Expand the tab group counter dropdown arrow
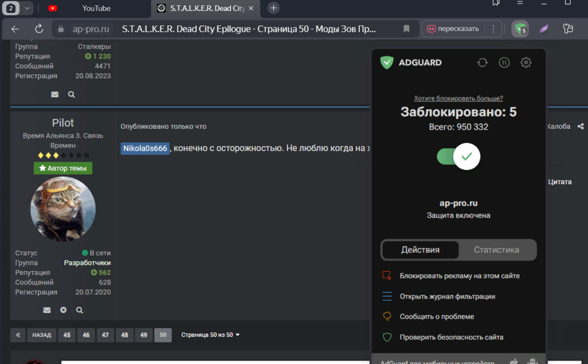 [x=27, y=8]
